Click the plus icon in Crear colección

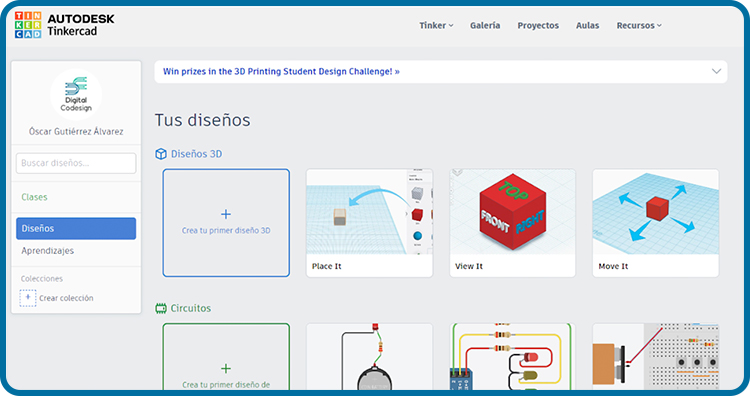(28, 298)
